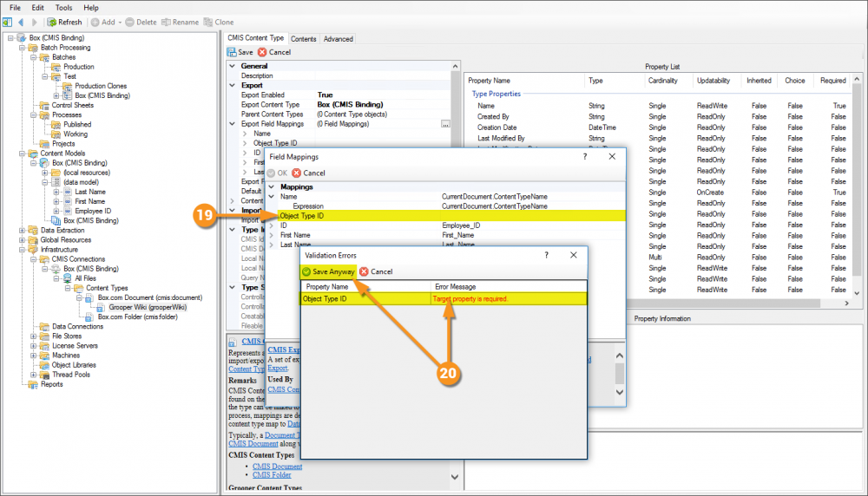Collapse the Export Field Mappings row

pos(233,124)
